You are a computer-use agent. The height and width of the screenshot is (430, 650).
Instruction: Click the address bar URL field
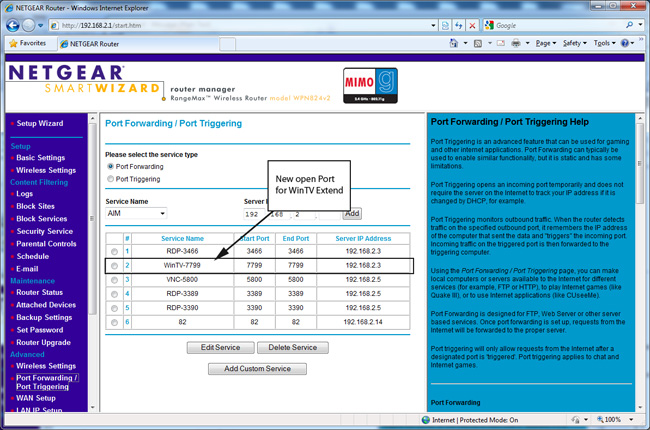245,26
